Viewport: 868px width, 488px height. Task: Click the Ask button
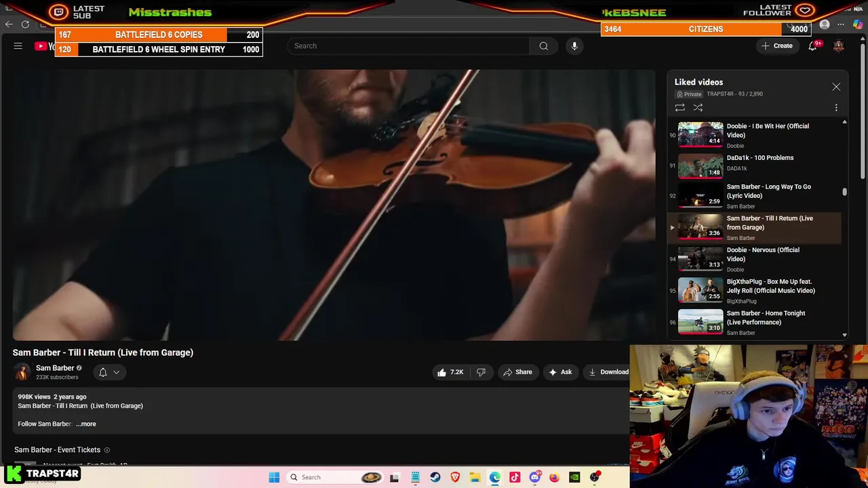[x=560, y=372]
